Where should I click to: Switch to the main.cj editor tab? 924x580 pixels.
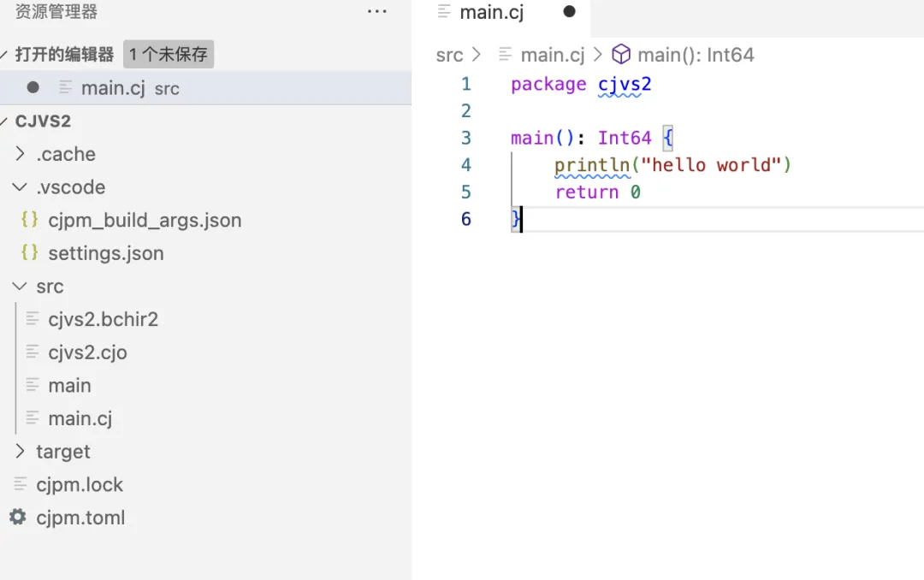click(x=492, y=13)
